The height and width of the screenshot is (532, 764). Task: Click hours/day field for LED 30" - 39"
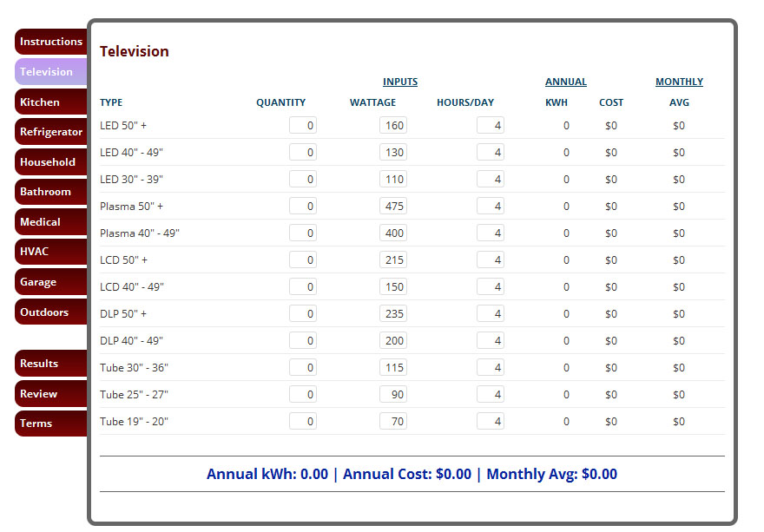(x=491, y=180)
